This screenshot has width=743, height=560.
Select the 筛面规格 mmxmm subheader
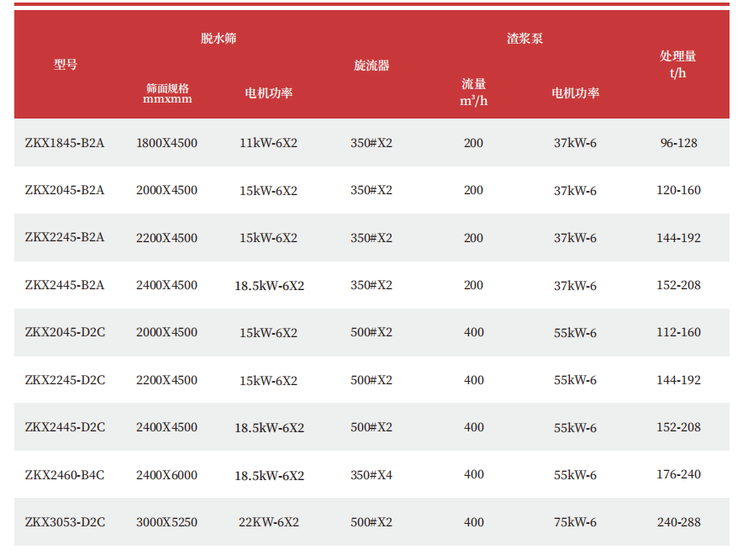pos(167,92)
